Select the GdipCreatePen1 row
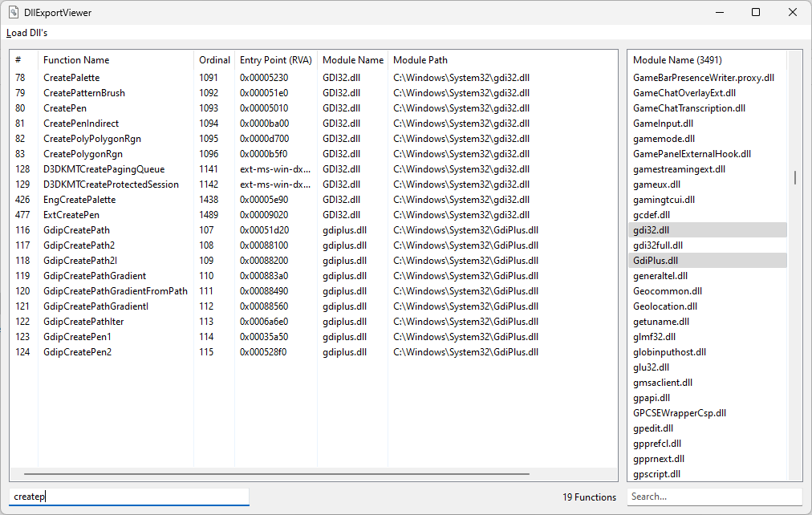This screenshot has height=515, width=812. tap(313, 337)
